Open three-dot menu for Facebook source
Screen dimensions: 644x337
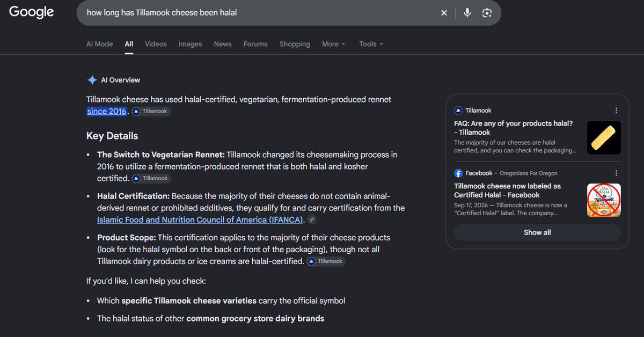tap(616, 173)
